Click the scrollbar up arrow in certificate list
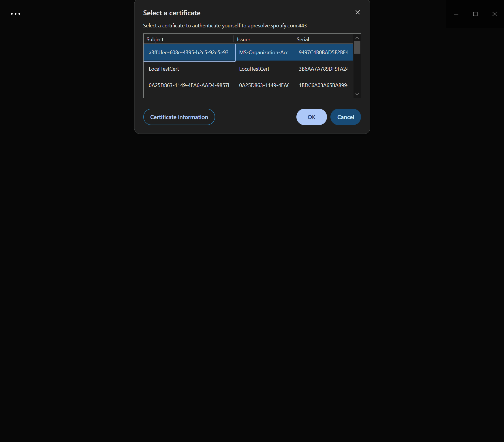Image resolution: width=504 pixels, height=442 pixels. [357, 37]
